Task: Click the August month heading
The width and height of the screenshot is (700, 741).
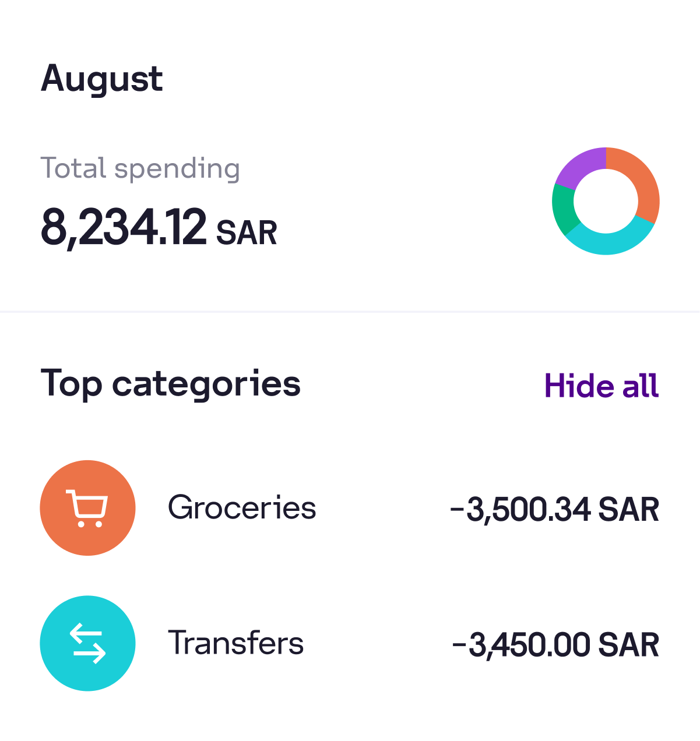Action: pos(102,79)
